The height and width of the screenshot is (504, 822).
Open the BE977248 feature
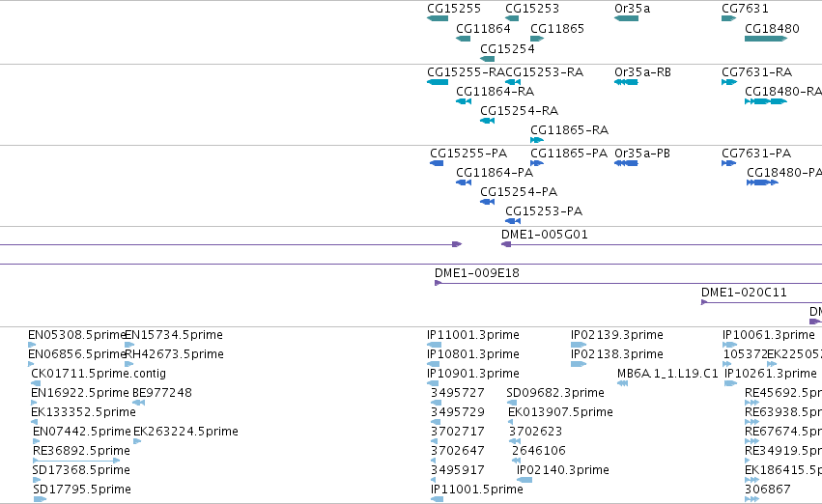[138, 403]
